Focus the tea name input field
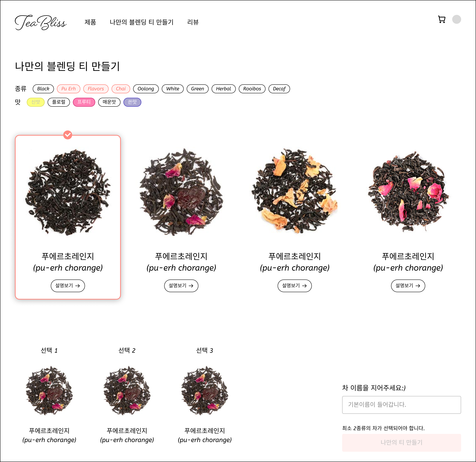 [402, 405]
